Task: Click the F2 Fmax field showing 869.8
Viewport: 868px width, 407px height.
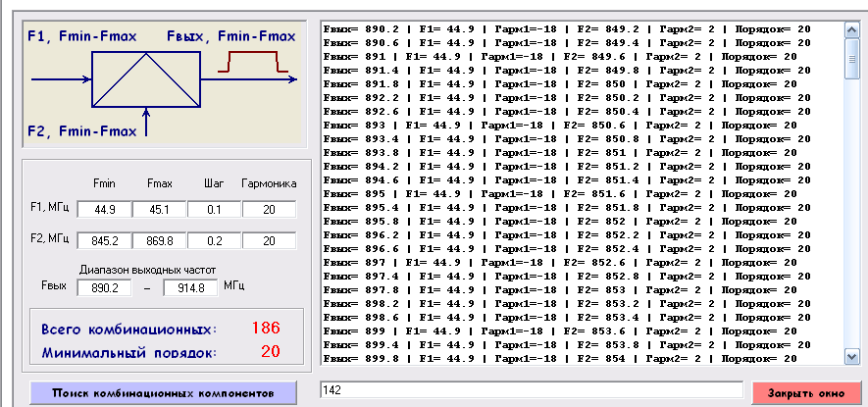Action: (160, 241)
